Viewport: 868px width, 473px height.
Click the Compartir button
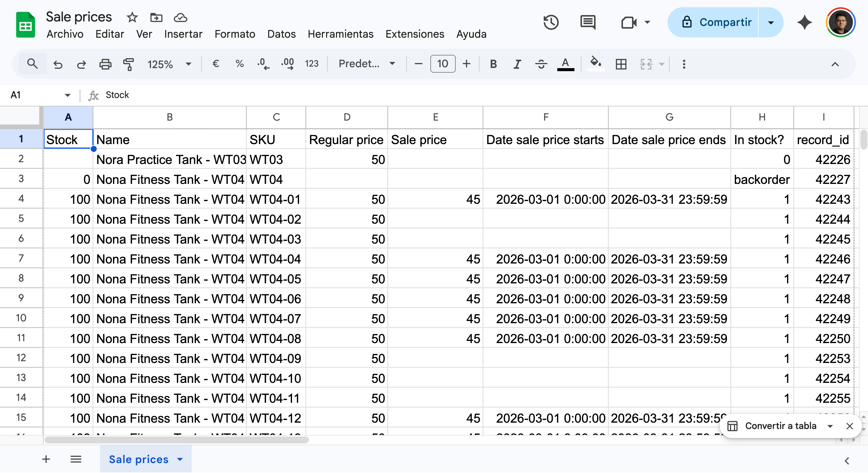click(x=725, y=22)
